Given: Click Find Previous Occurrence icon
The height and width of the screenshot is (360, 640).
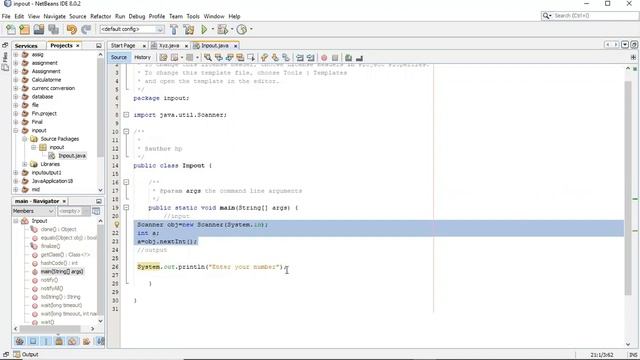Looking at the screenshot, I should pos(219,58).
